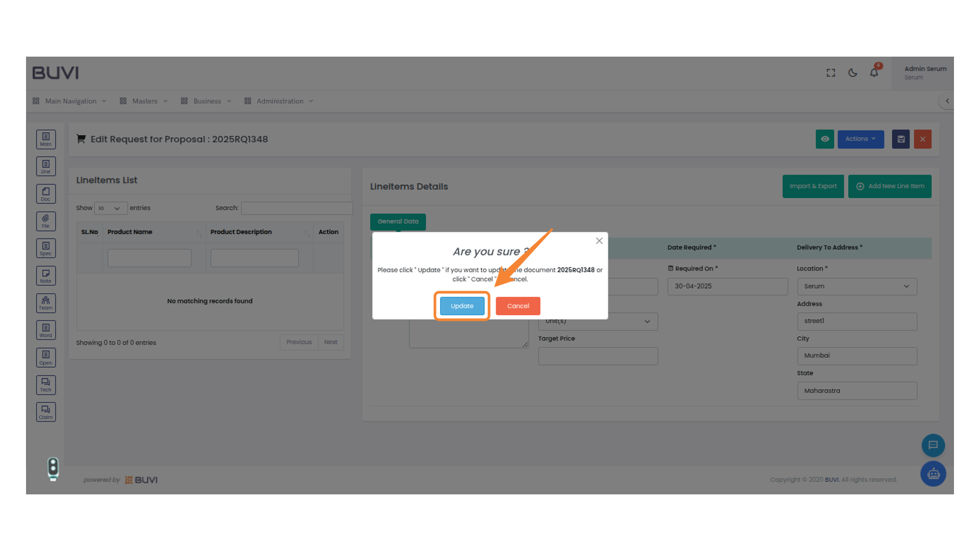Image resolution: width=980 pixels, height=551 pixels.
Task: Click the Target Price input field
Action: [597, 356]
